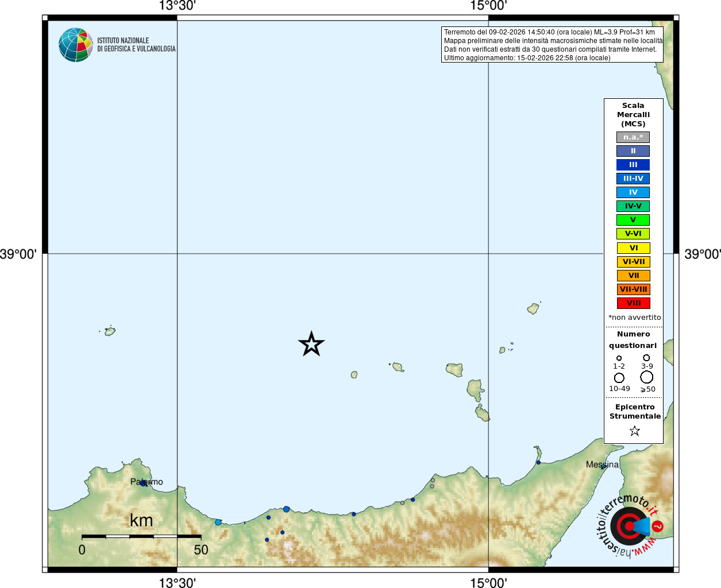
Task: Click the 'Mappa preliminare delle intensità' line
Action: (x=553, y=41)
